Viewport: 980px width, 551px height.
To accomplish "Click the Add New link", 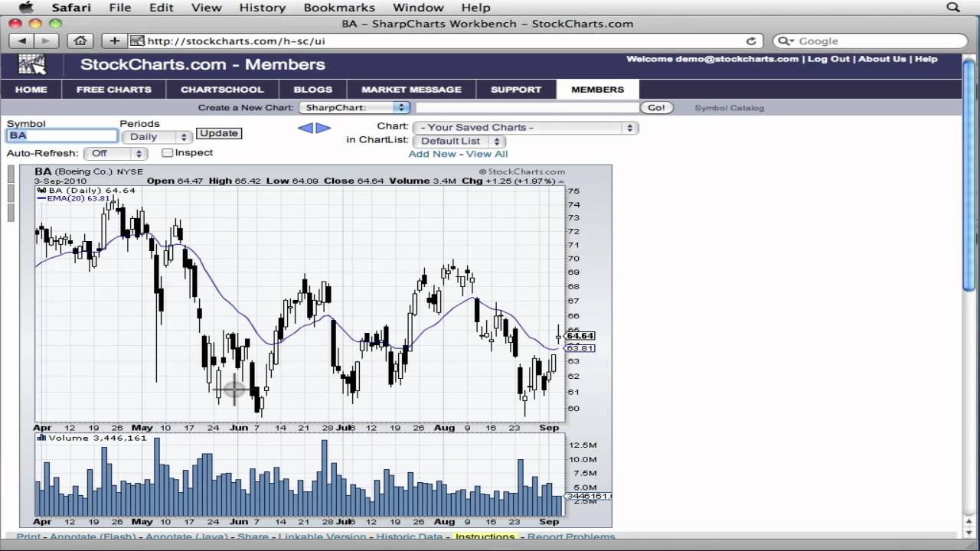I will pos(432,154).
